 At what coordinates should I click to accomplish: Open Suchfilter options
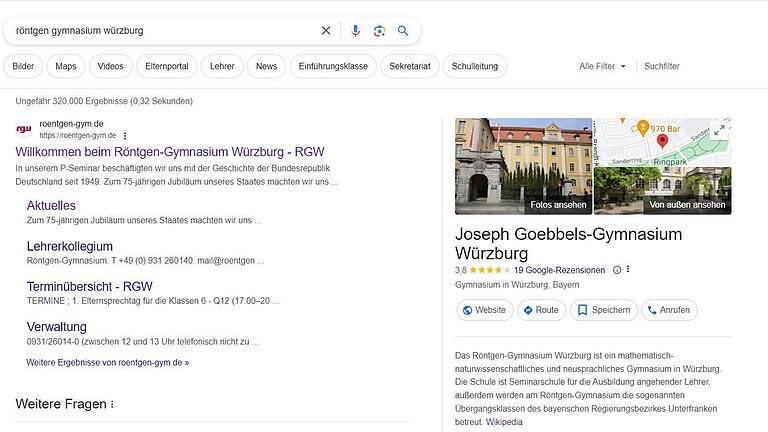coord(662,66)
